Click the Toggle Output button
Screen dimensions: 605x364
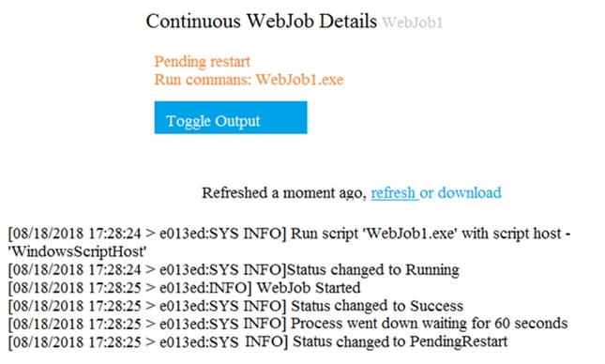point(231,117)
